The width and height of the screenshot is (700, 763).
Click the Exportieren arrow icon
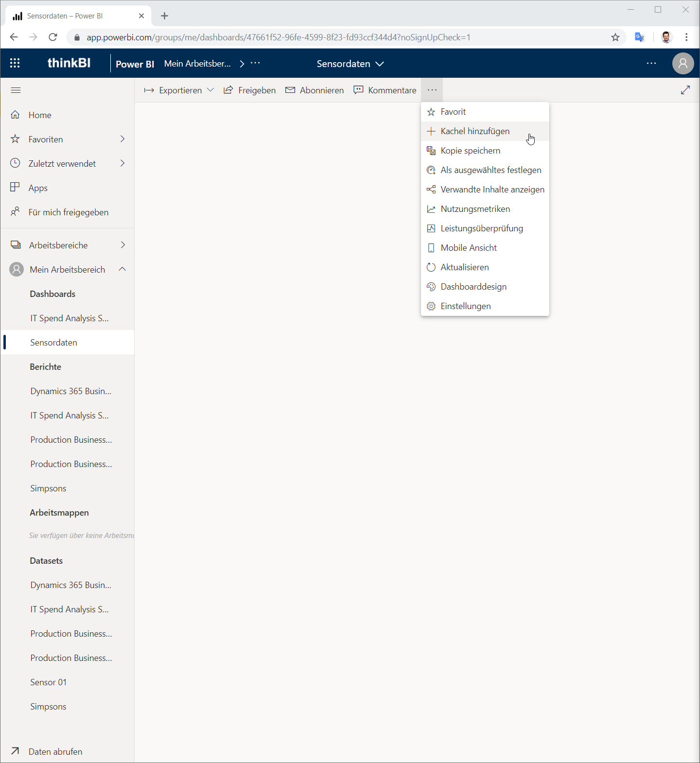149,90
